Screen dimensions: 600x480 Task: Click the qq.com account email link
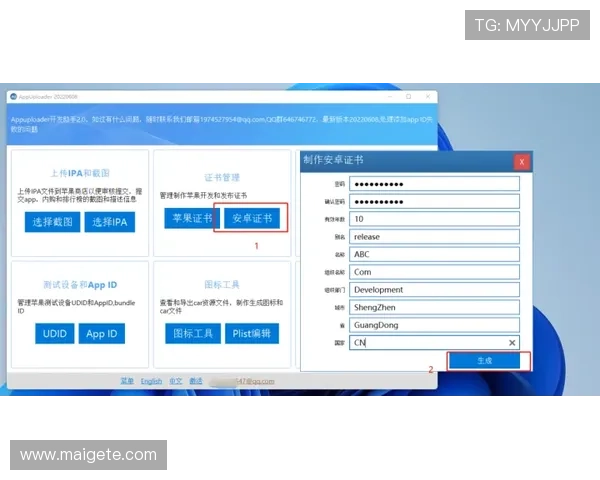coord(242,381)
